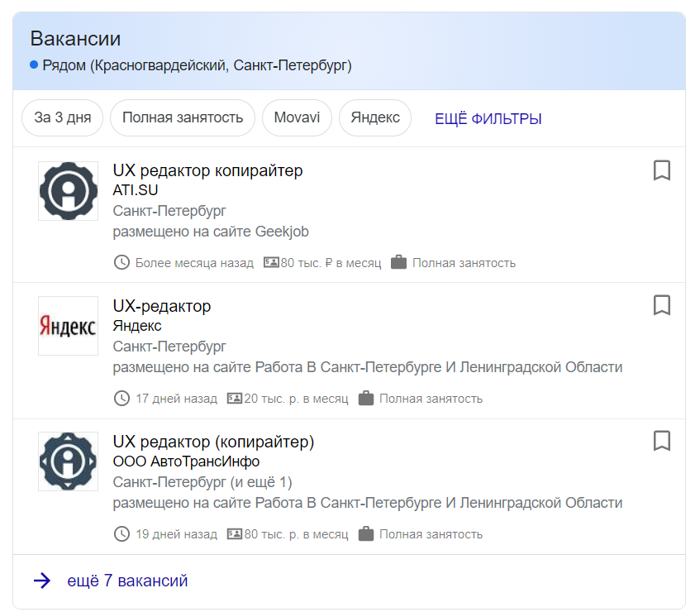
Task: Click salary icon beside '80 тыс. р. в месяц'
Action: [x=235, y=533]
